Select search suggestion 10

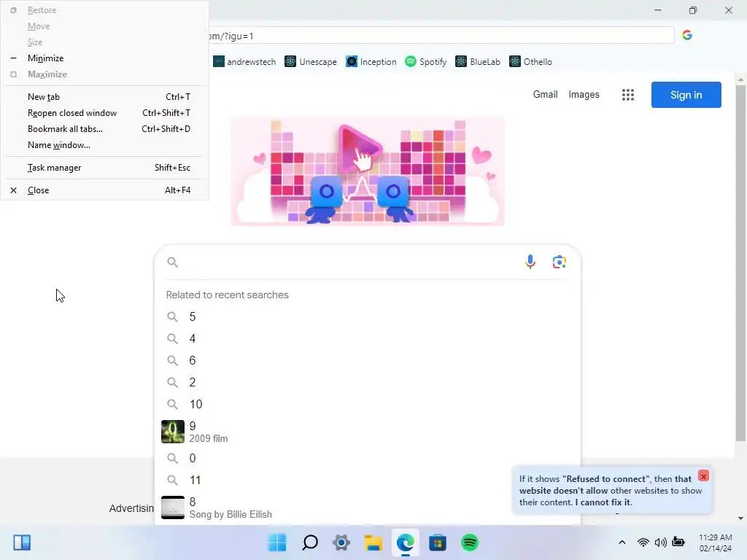coord(368,404)
